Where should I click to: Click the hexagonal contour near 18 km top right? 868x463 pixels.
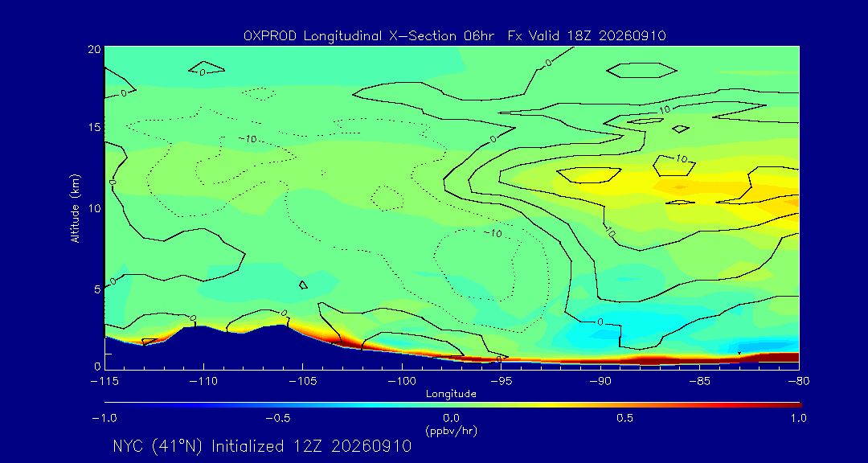pos(641,71)
